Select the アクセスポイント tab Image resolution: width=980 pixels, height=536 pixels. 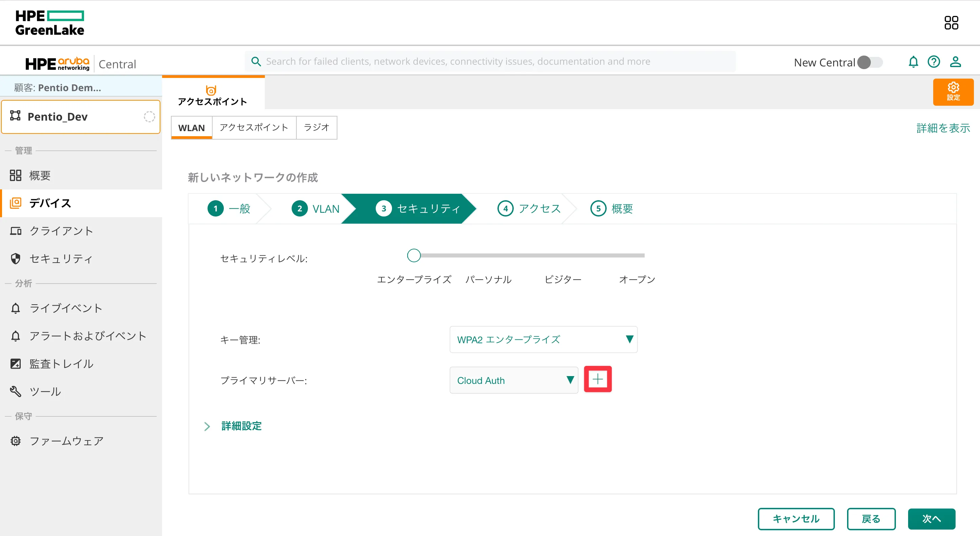point(253,128)
